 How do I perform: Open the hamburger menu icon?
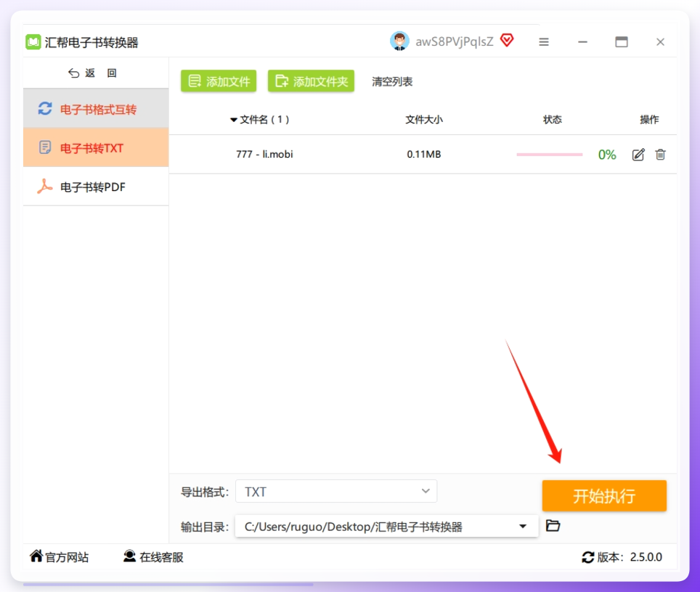(543, 42)
